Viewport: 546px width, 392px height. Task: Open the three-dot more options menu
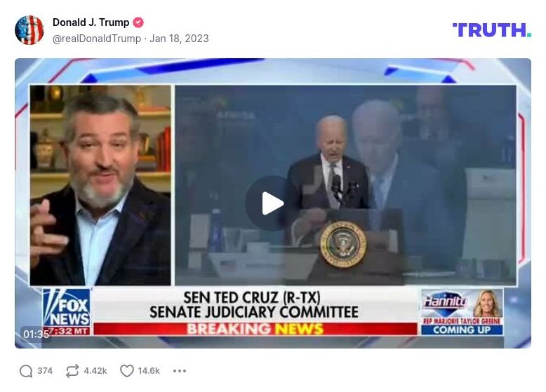180,371
